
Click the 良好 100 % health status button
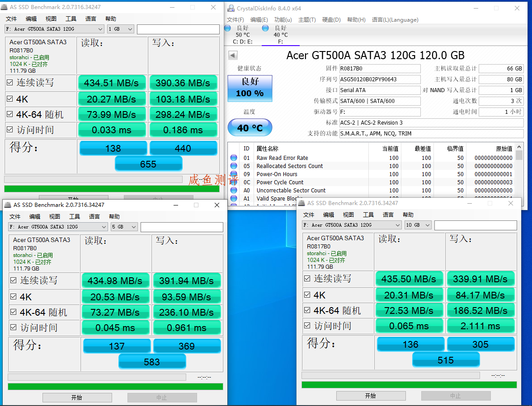250,89
